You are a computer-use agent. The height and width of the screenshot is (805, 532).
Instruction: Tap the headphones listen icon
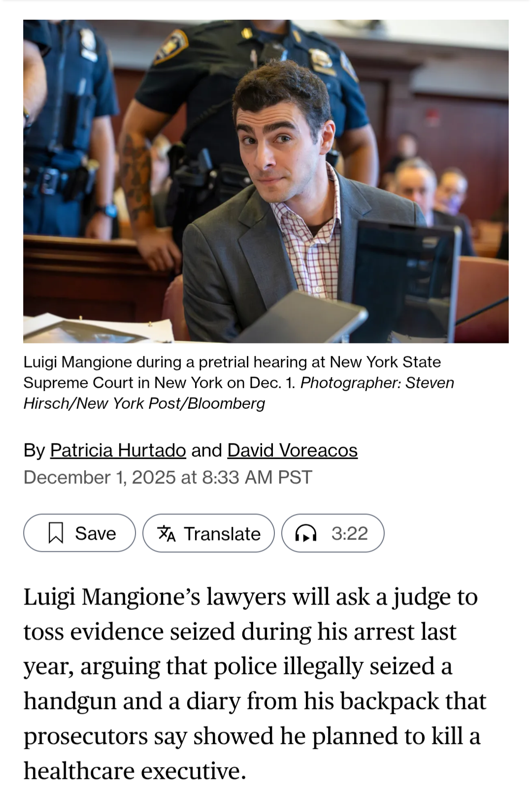305,533
